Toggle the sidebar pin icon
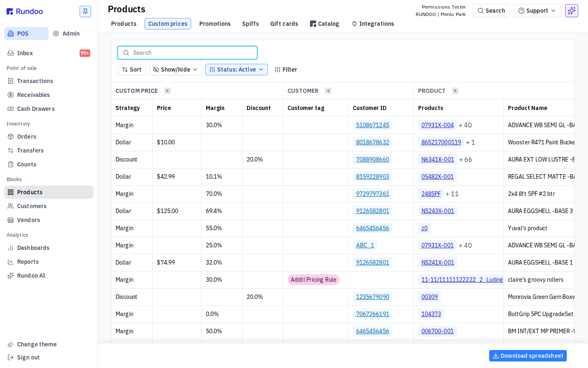588x368 pixels. (85, 11)
